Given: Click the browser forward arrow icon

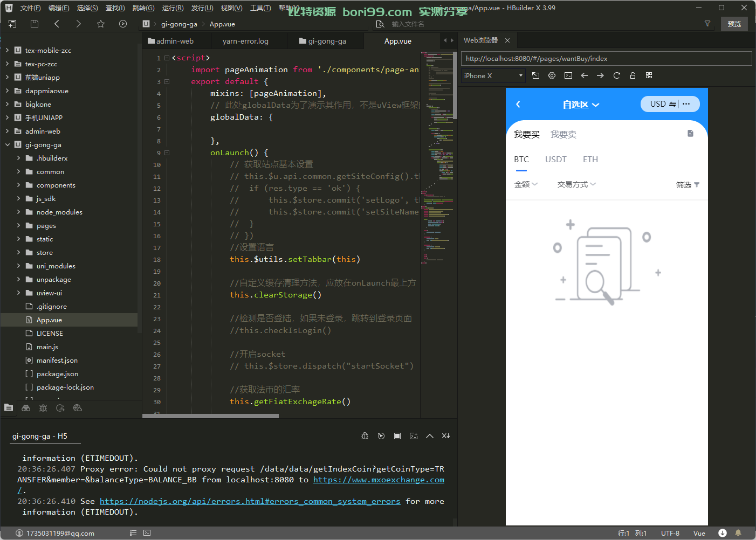Looking at the screenshot, I should [x=600, y=75].
